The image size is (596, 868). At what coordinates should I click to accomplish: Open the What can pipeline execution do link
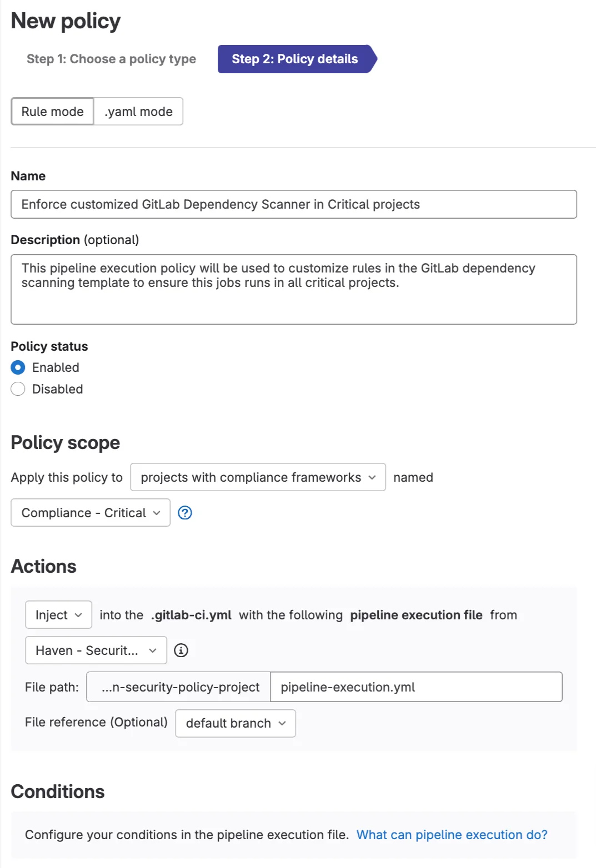tap(452, 835)
